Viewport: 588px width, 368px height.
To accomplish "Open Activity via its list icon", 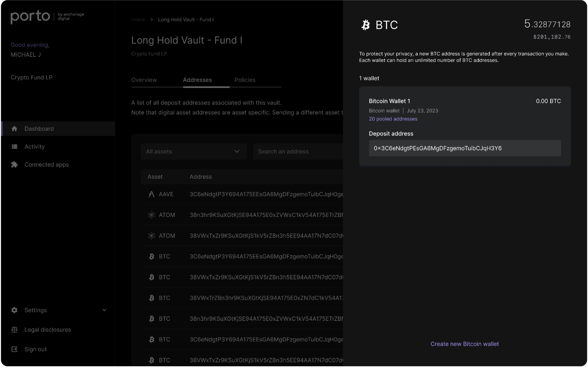I will [14, 147].
